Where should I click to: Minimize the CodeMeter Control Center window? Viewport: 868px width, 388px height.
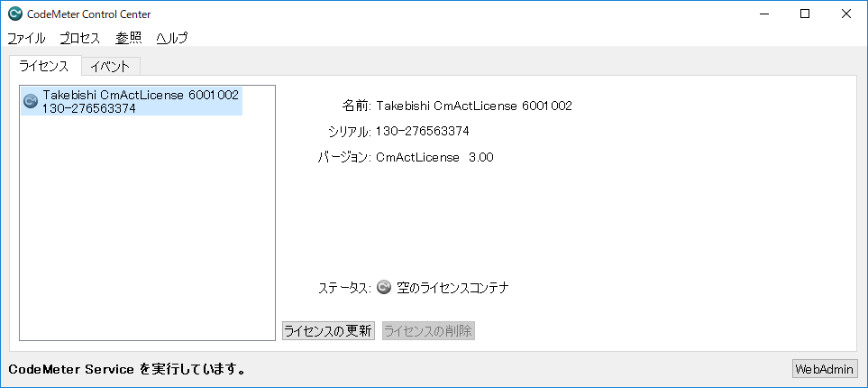point(763,14)
